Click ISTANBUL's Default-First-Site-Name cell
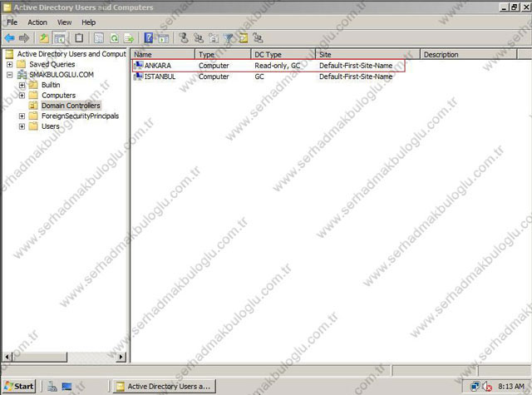The width and height of the screenshot is (532, 395). coord(356,77)
